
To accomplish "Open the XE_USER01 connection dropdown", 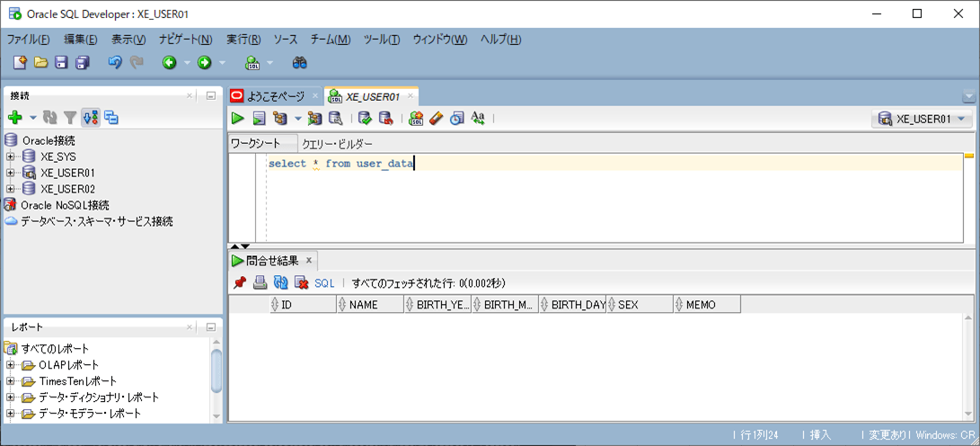I will [x=923, y=119].
